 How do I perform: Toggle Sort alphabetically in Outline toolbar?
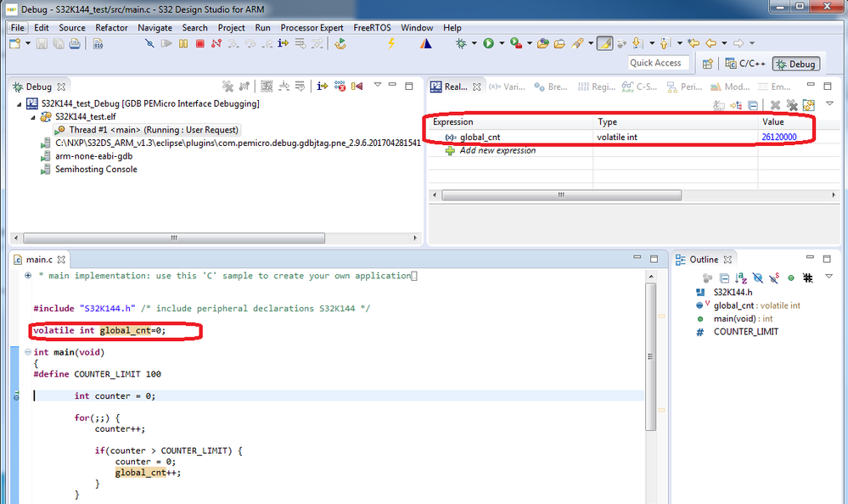coord(741,278)
